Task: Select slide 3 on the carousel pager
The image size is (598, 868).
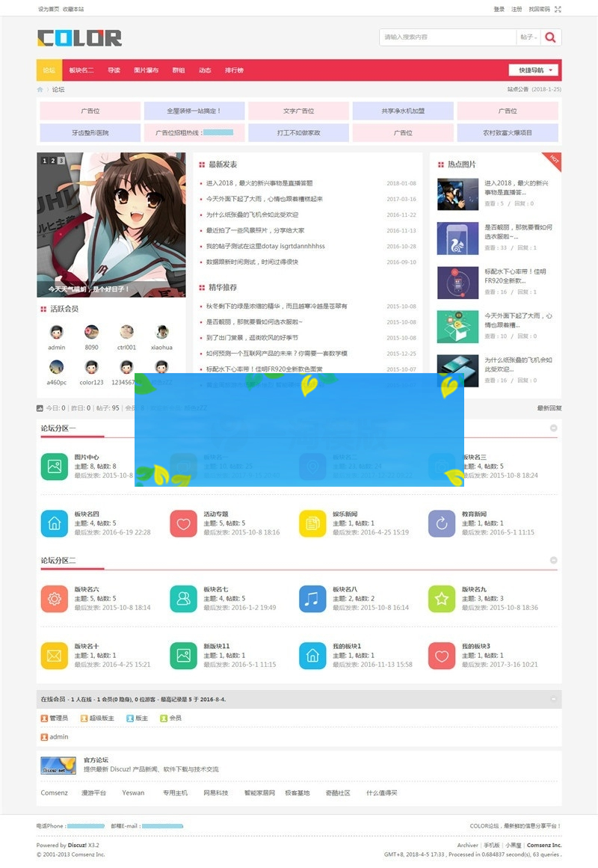Action: [x=60, y=159]
